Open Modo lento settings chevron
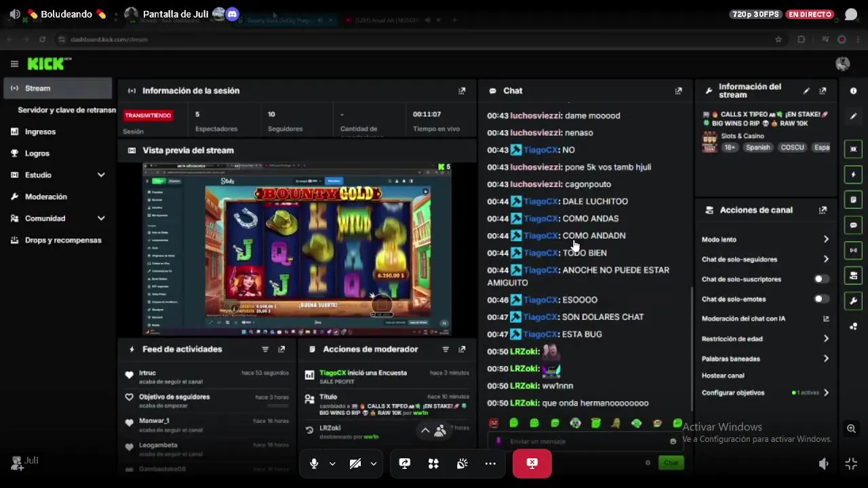The height and width of the screenshot is (488, 868). [826, 239]
